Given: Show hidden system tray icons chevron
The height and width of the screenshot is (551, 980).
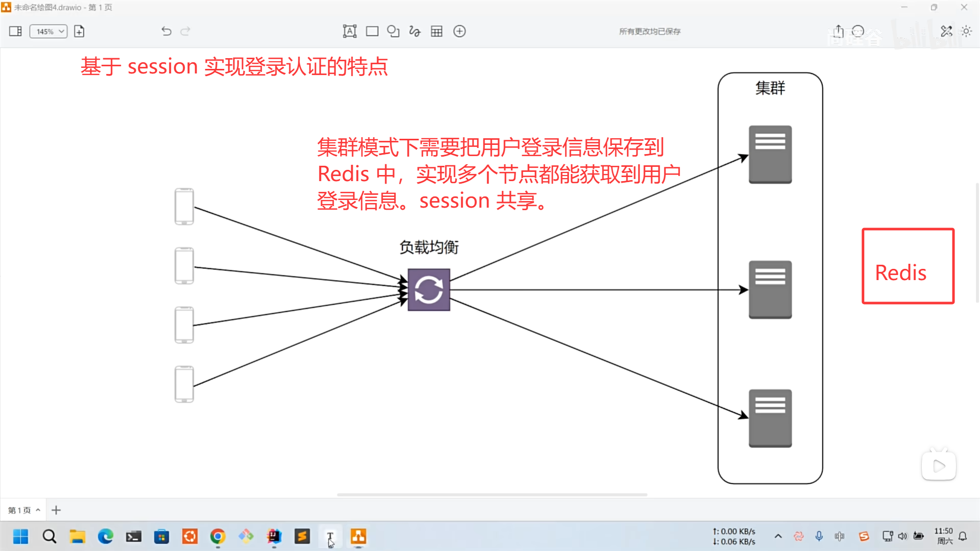Looking at the screenshot, I should 778,536.
